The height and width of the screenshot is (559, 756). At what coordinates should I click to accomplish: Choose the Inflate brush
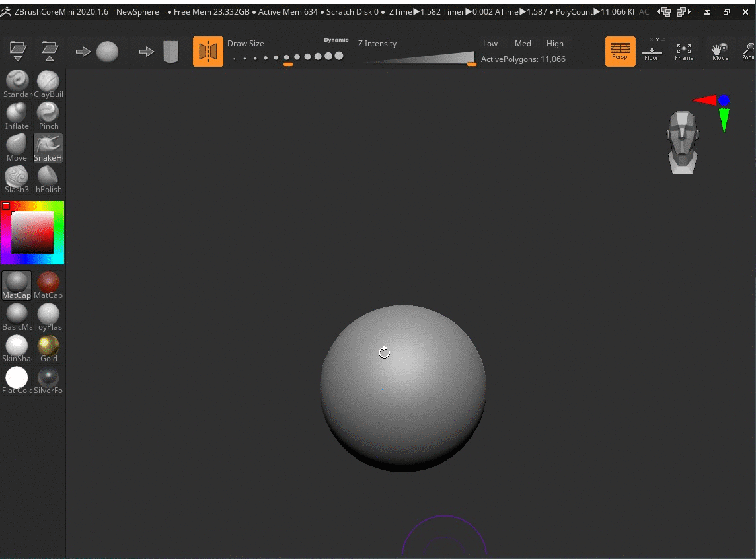coord(17,114)
